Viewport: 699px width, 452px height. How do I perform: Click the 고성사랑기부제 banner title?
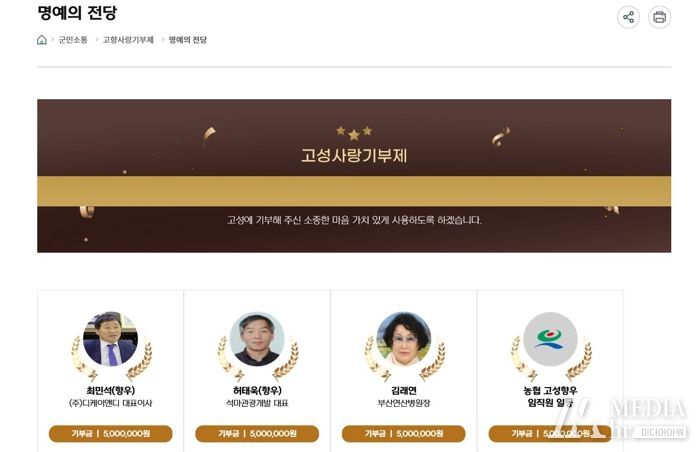(354, 156)
